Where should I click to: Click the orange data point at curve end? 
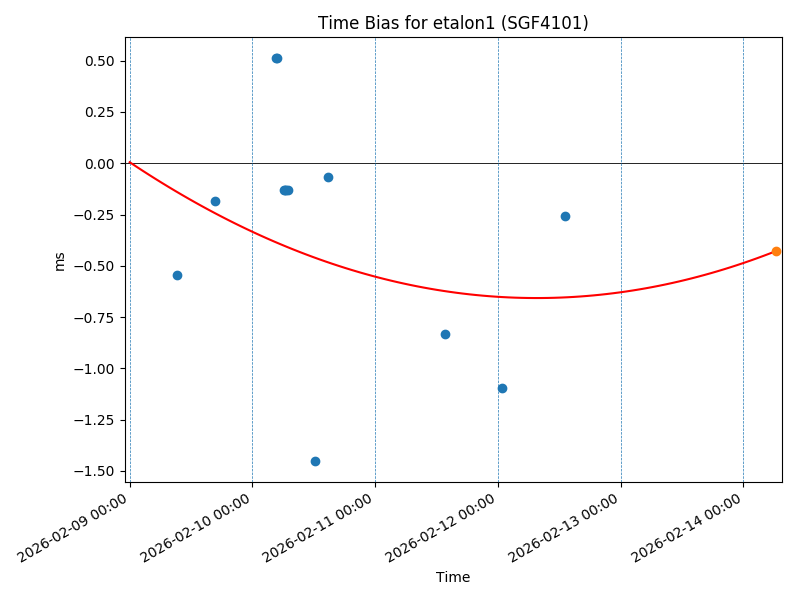776,251
